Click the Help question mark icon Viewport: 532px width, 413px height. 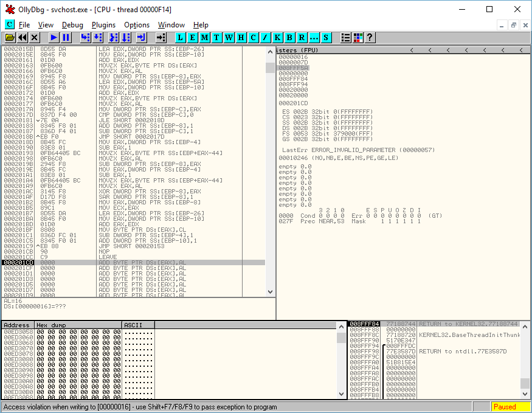pos(370,37)
